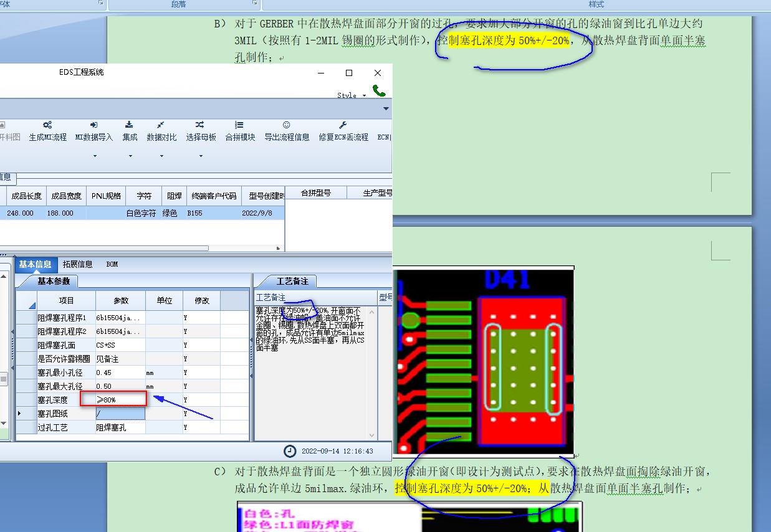Screen dimensions: 771x532
Task: Click the 2022-09-14 12:16:43 timestamp
Action: [337, 451]
